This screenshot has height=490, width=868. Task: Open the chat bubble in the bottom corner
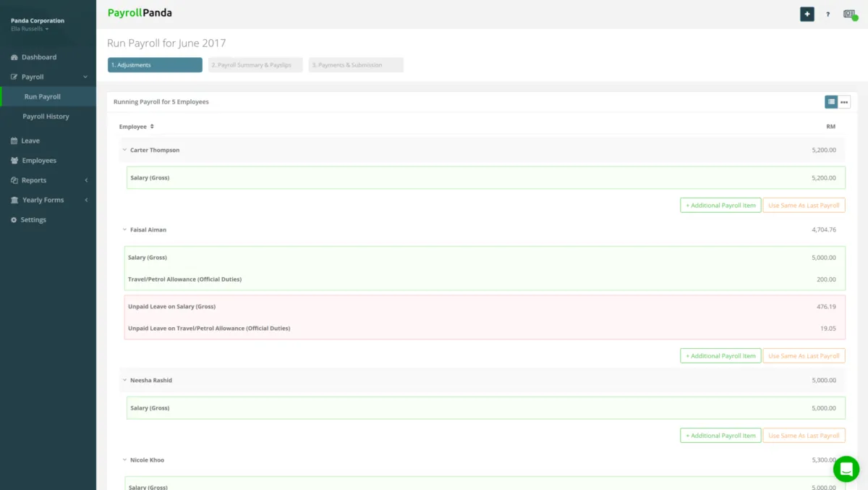pos(846,469)
